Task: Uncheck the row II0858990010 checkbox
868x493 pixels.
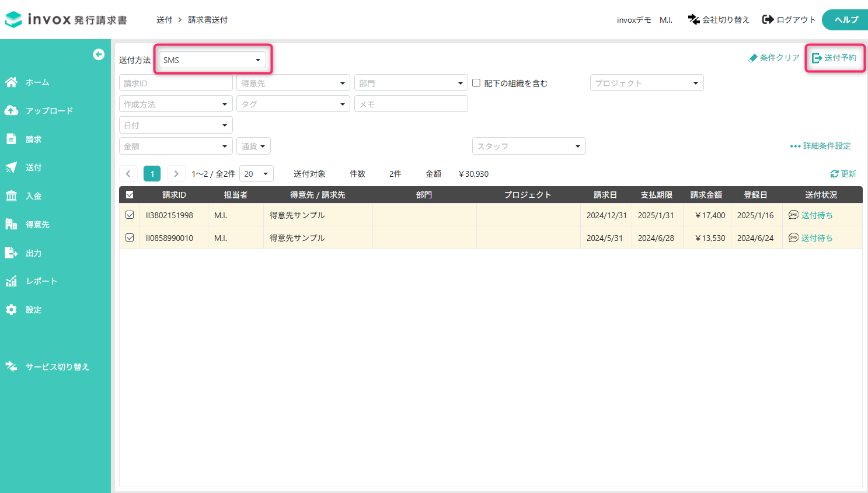Action: click(130, 237)
